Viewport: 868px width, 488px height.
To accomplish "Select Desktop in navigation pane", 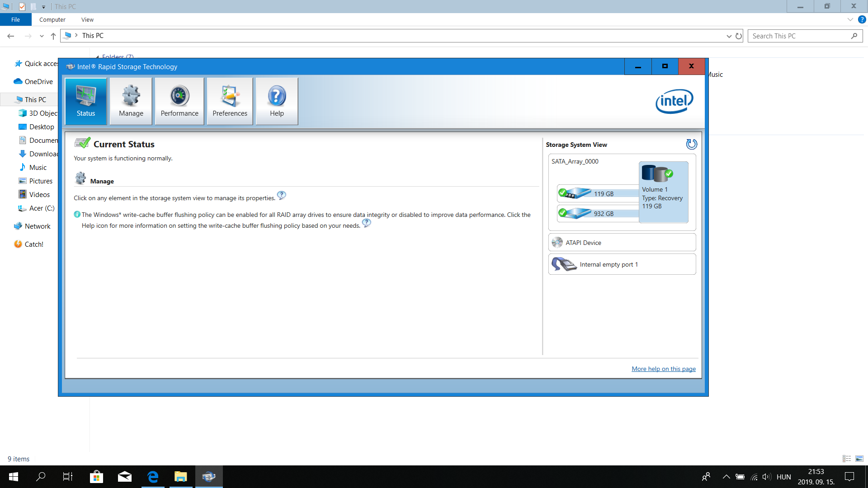I will click(x=37, y=127).
